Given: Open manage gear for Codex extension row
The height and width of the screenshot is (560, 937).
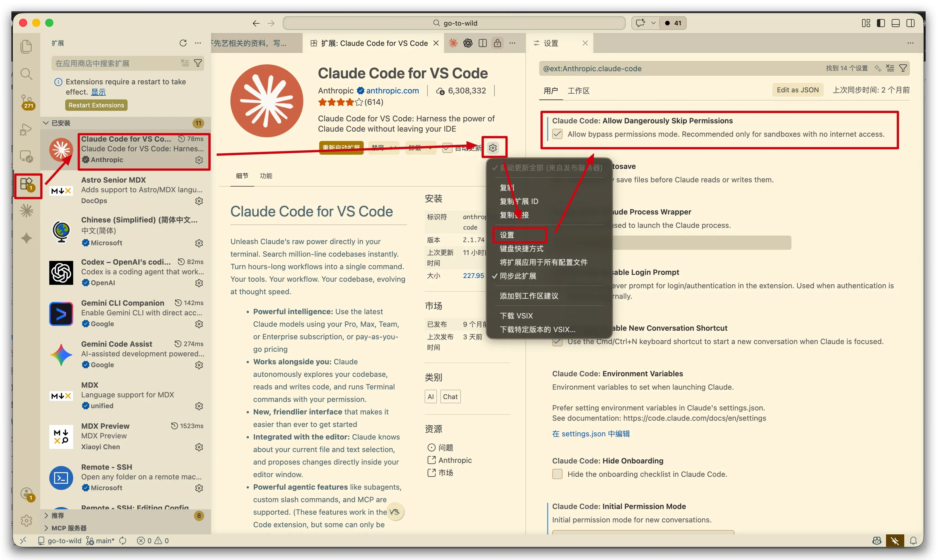Looking at the screenshot, I should pyautogui.click(x=199, y=283).
